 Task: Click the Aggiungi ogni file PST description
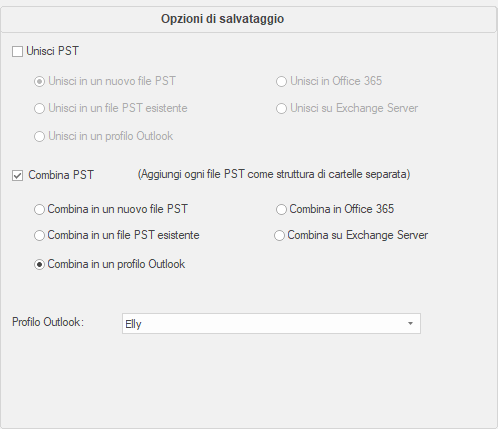(x=274, y=174)
